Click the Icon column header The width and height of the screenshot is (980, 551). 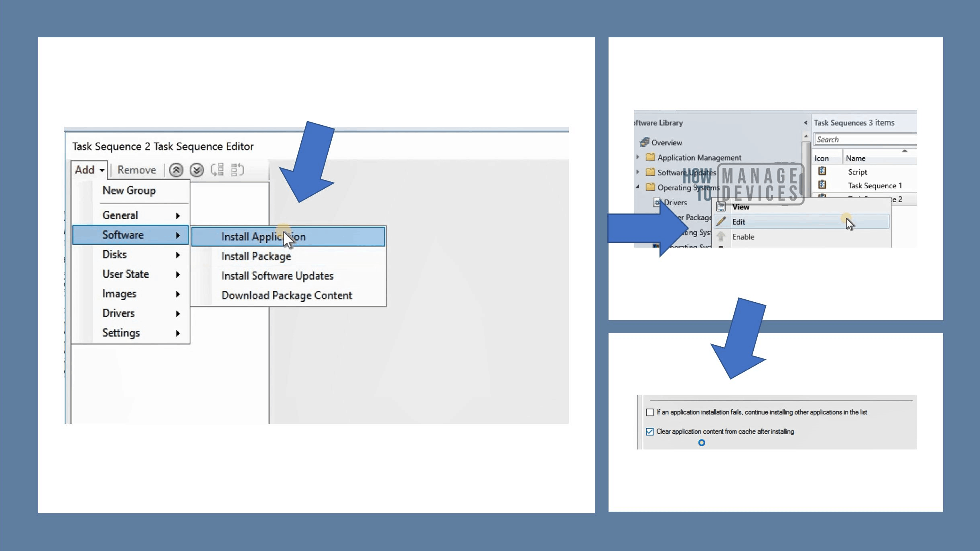(x=827, y=158)
